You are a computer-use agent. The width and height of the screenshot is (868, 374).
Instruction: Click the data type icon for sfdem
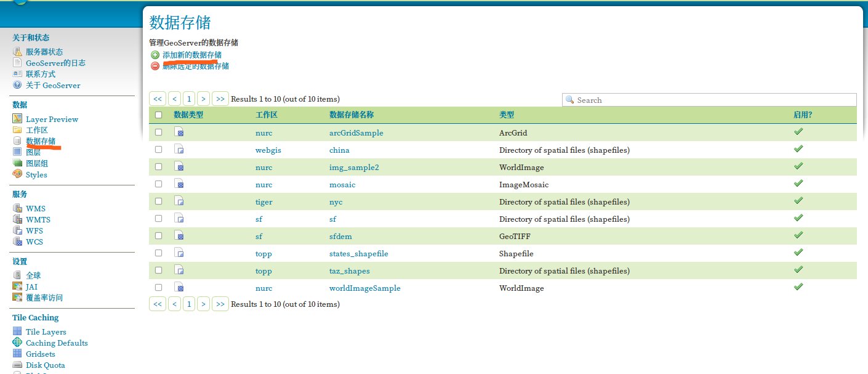point(179,235)
